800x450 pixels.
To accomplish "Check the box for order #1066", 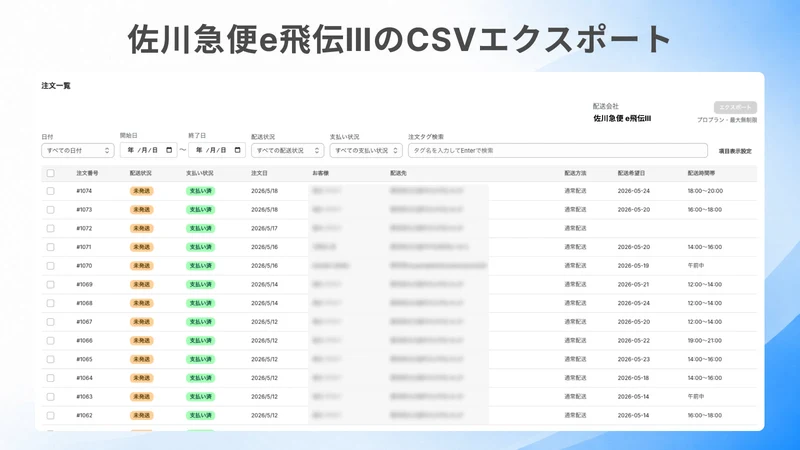I will pyautogui.click(x=51, y=340).
